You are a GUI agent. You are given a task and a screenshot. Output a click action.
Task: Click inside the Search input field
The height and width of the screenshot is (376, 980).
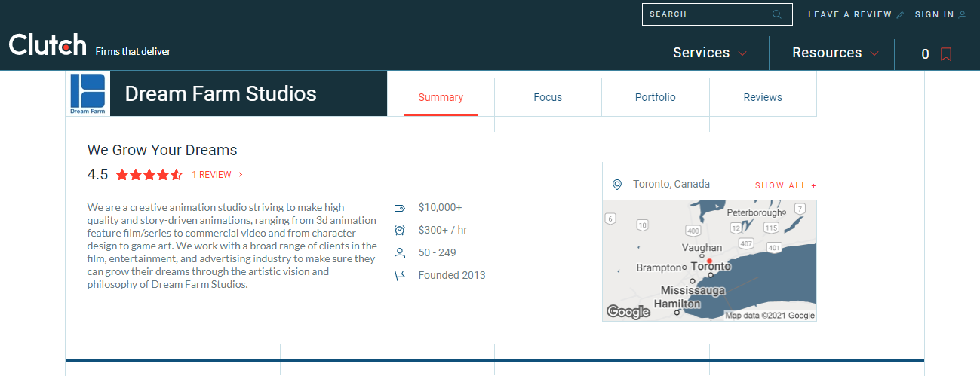[x=705, y=14]
